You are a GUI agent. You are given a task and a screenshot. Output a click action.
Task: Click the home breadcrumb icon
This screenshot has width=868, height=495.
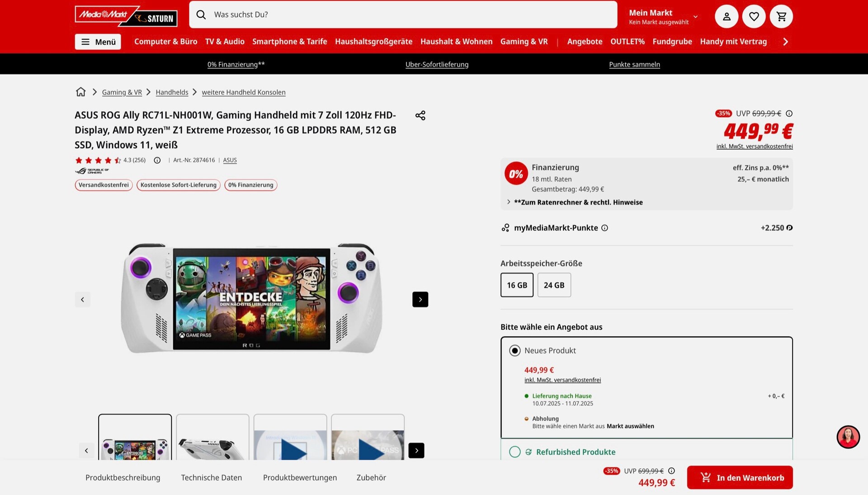tap(80, 92)
